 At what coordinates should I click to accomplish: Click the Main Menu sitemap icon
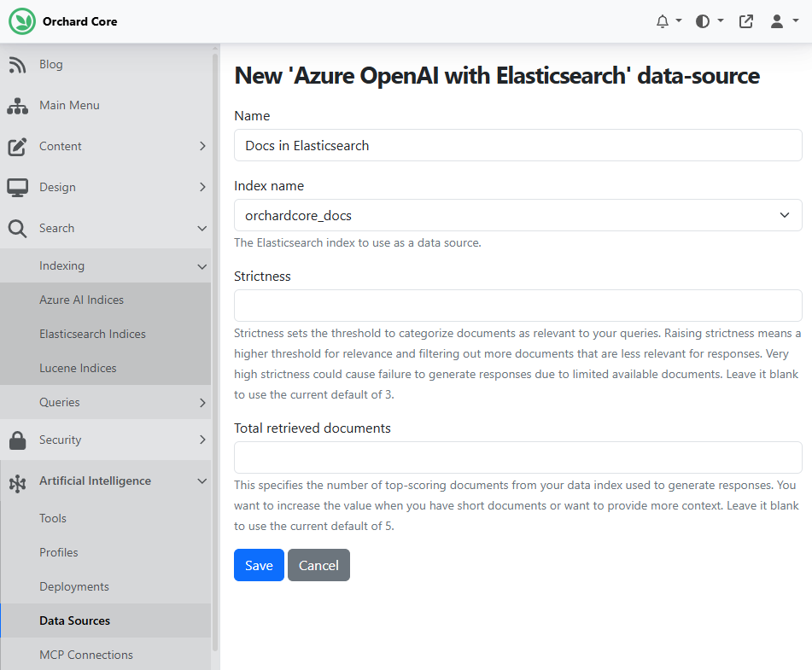click(x=17, y=106)
